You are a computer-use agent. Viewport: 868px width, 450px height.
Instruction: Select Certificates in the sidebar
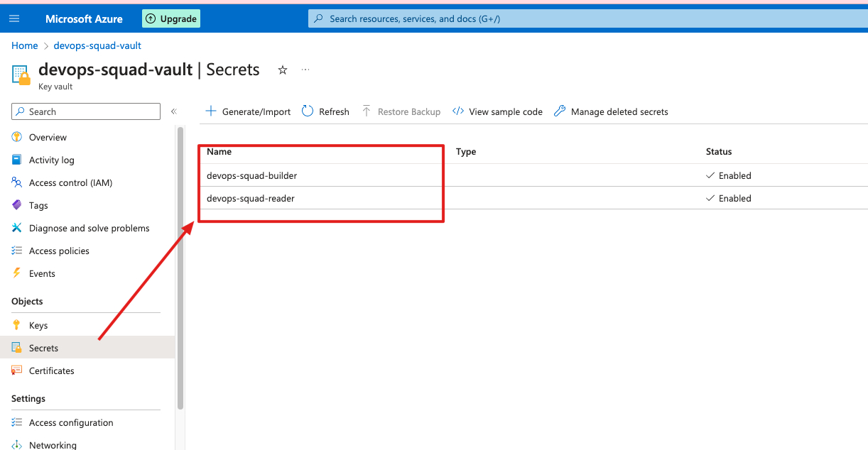click(51, 371)
